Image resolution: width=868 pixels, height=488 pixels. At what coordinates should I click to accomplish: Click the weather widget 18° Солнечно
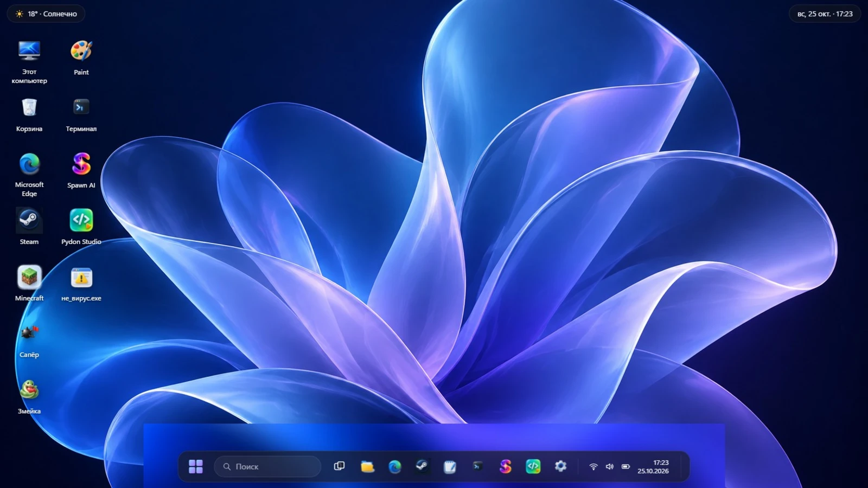click(x=46, y=14)
